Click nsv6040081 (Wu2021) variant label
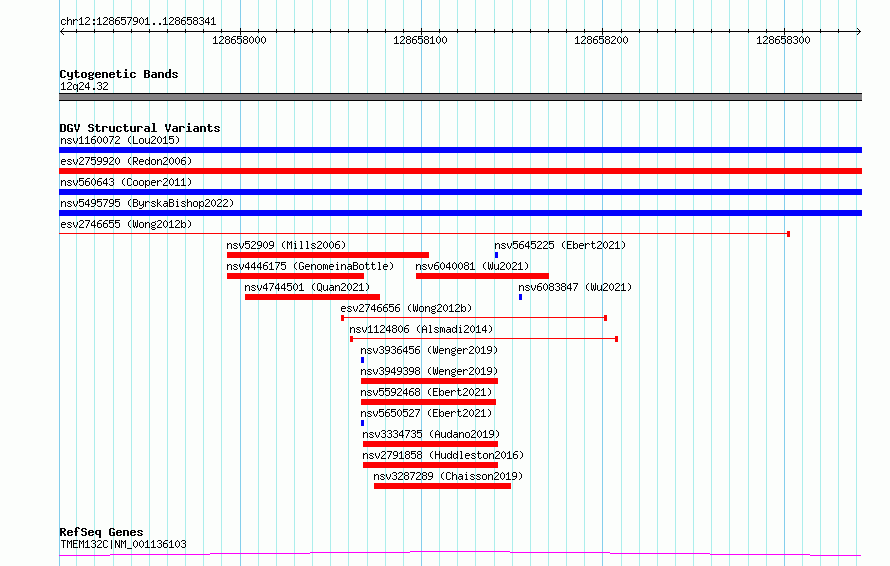890x566 pixels. point(472,266)
